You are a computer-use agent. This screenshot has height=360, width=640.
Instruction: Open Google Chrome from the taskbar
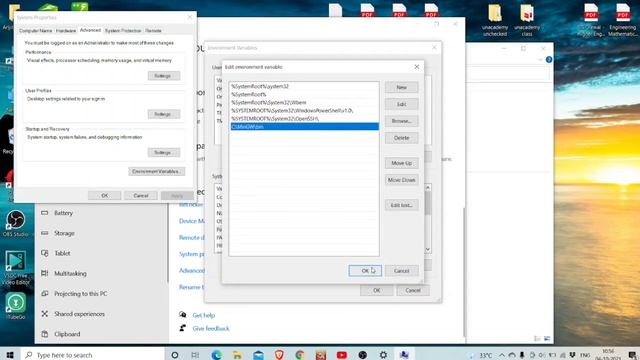tap(300, 355)
